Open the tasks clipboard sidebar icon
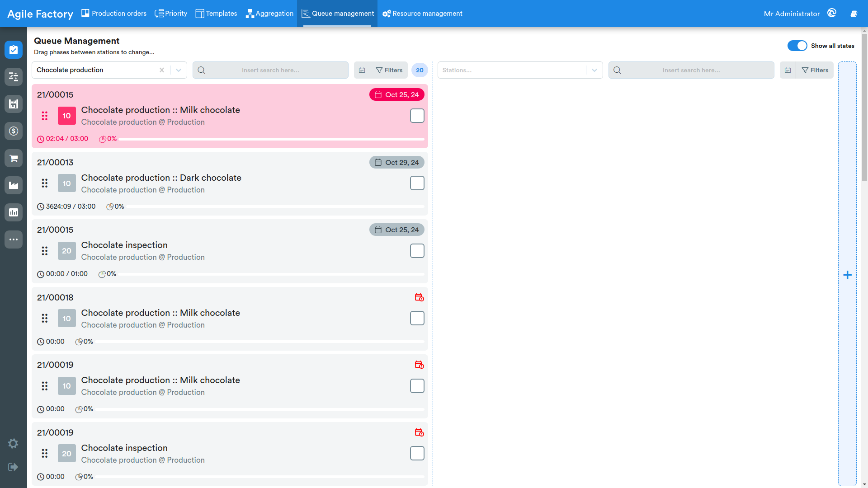The image size is (868, 488). (14, 50)
